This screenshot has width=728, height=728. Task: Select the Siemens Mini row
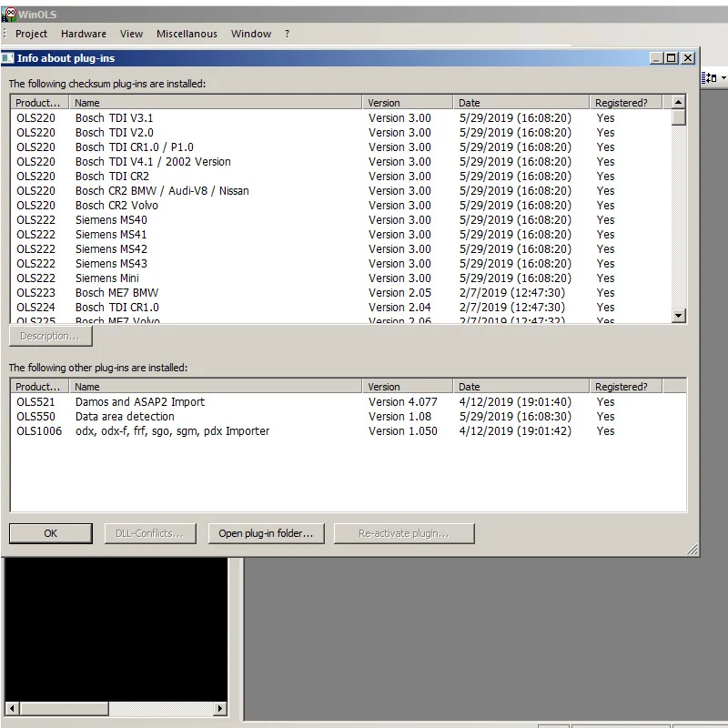point(340,278)
